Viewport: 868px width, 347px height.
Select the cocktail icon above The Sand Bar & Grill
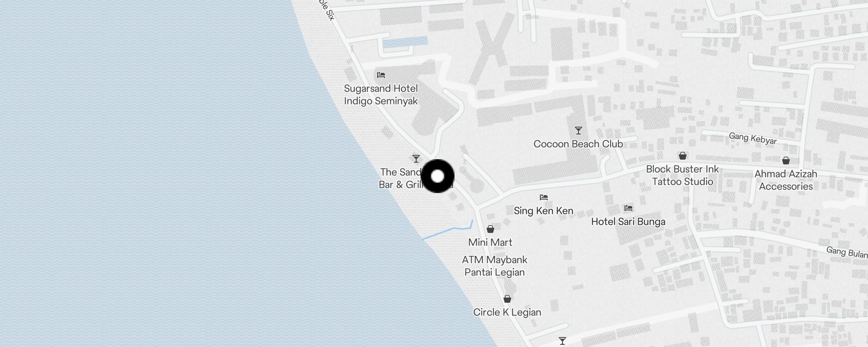[416, 159]
